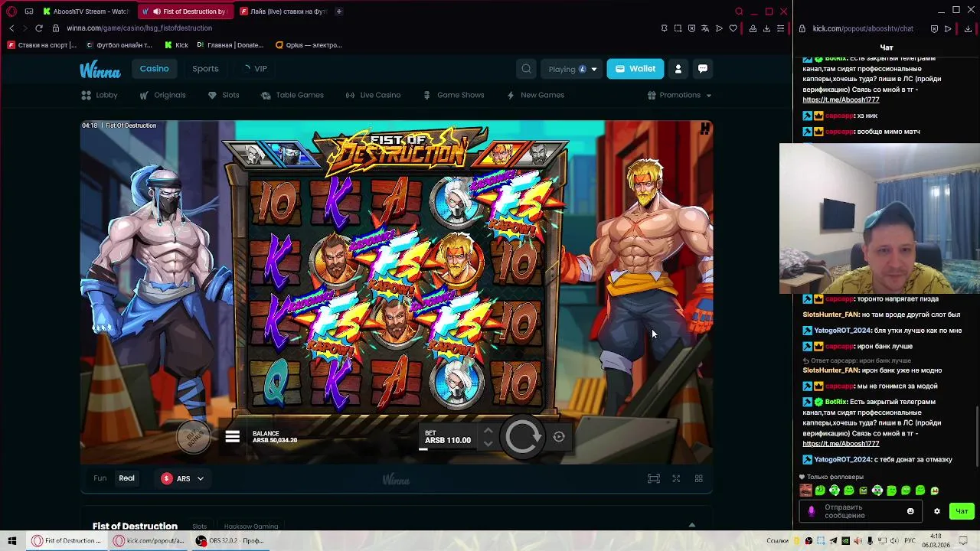Open the Fist of Destruction taskbar window
980x551 pixels.
[66, 541]
